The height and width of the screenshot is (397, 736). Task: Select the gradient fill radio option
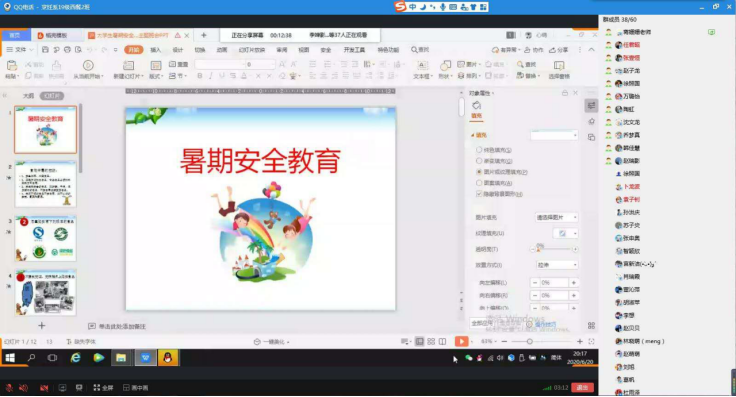[479, 161]
